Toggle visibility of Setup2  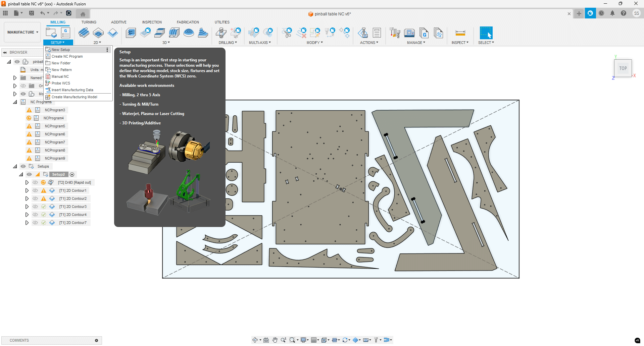(29, 174)
